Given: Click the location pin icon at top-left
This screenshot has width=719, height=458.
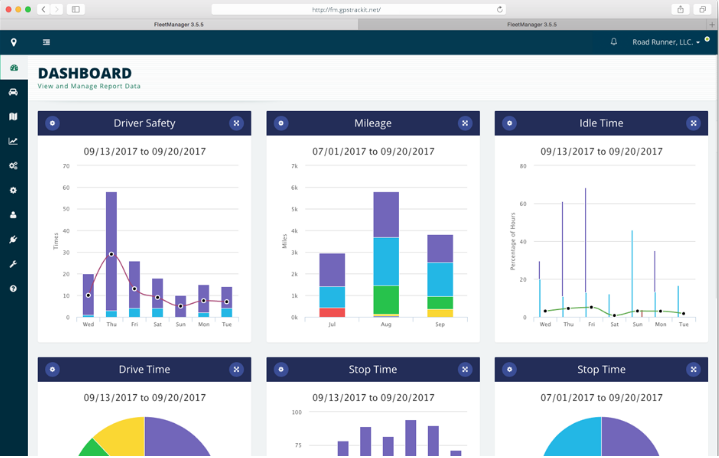Looking at the screenshot, I should (13, 42).
